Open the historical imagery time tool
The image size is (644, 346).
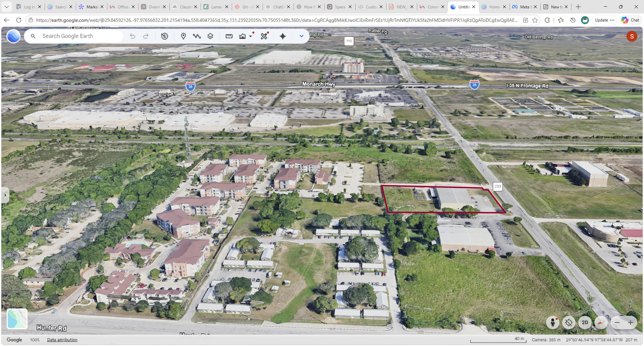[x=165, y=36]
